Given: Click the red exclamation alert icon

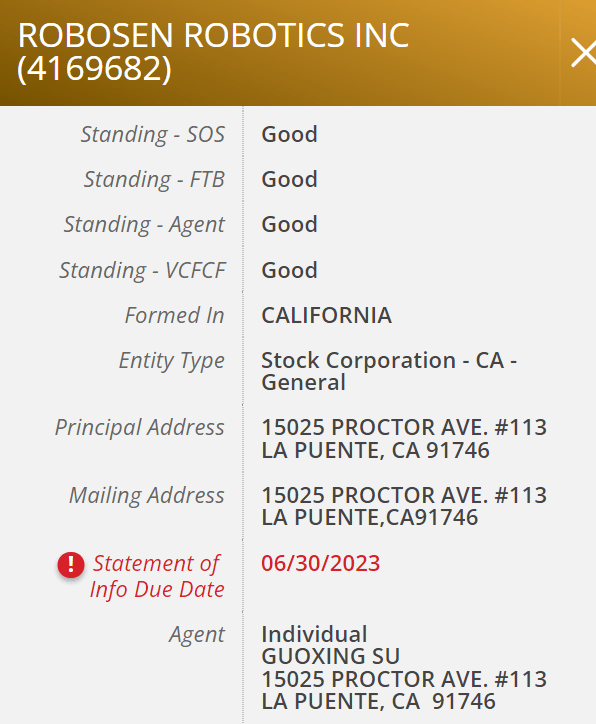Looking at the screenshot, I should click(x=71, y=565).
